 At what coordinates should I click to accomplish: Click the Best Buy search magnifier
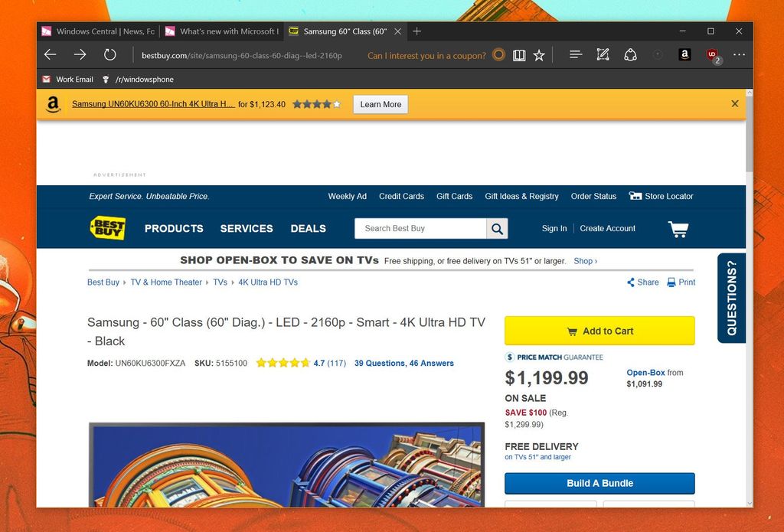click(497, 228)
